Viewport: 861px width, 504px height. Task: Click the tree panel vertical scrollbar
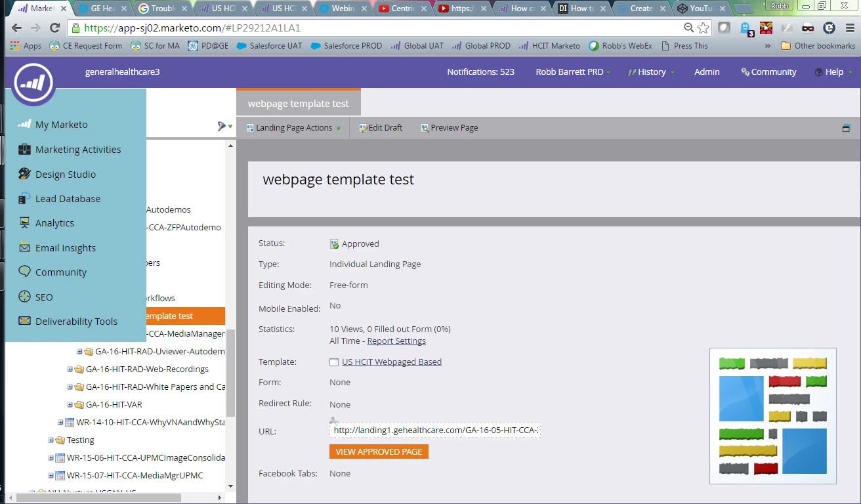coord(230,372)
